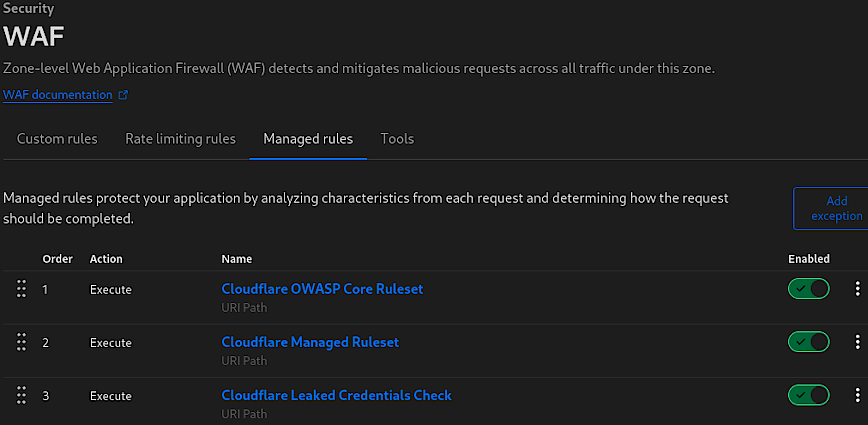Screen dimensions: 868x425
Task: Click the external link icon beside WAF documentation
Action: pos(123,95)
